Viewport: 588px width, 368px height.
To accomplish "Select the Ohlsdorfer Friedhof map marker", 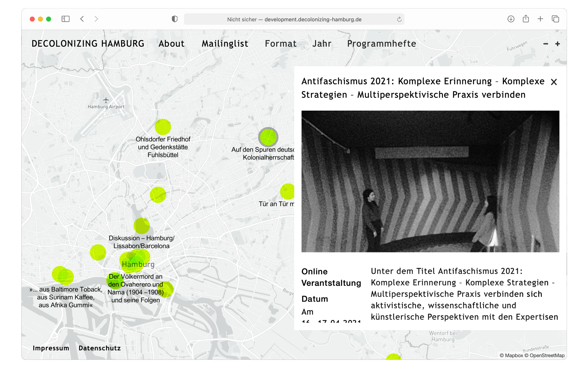I will coord(163,127).
